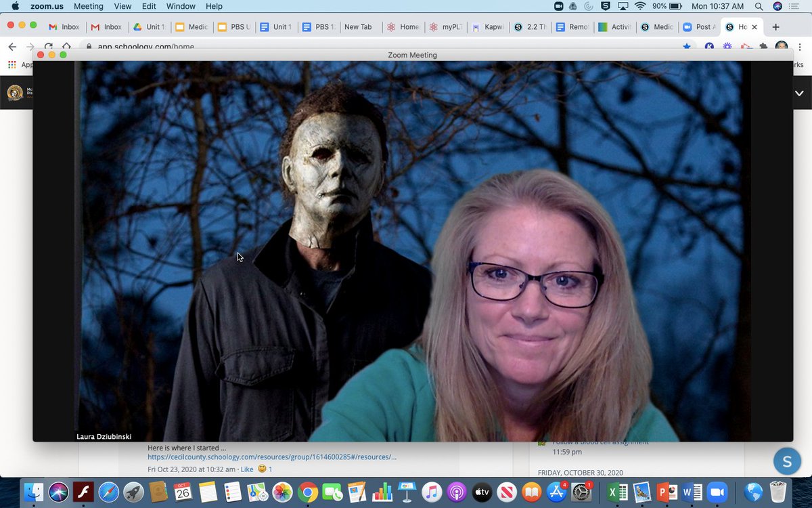Click the battery indicator in the menu bar
This screenshot has height=508, width=812.
(673, 6)
